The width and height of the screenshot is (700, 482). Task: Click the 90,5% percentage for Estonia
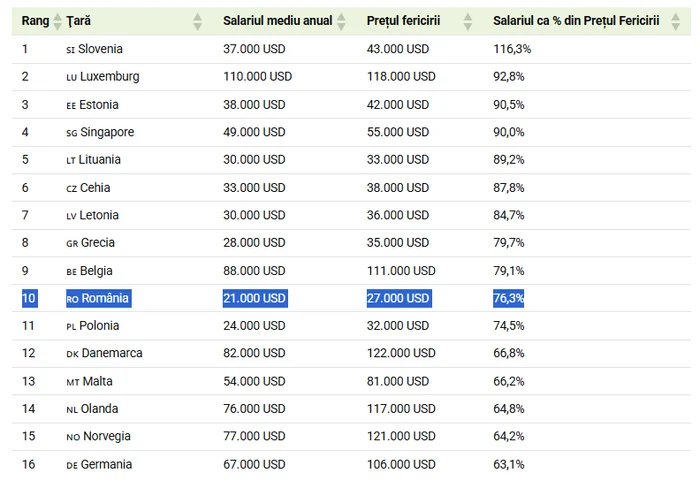[508, 104]
